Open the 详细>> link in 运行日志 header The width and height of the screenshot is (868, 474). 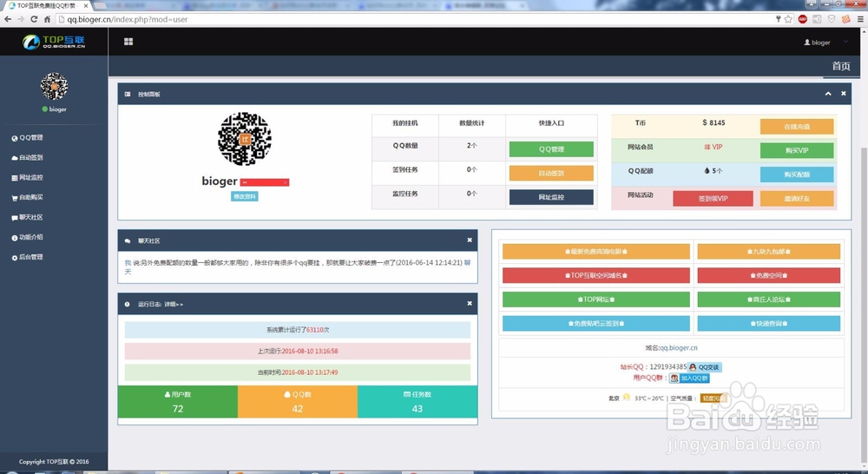174,305
